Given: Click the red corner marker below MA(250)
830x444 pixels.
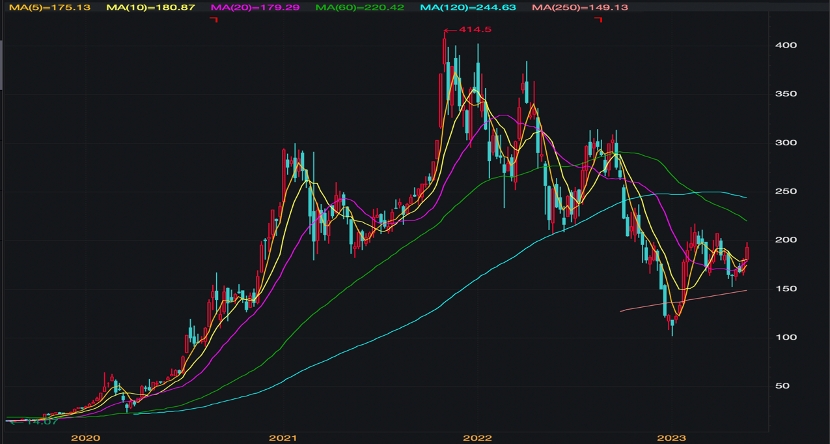Looking at the screenshot, I should (x=599, y=20).
